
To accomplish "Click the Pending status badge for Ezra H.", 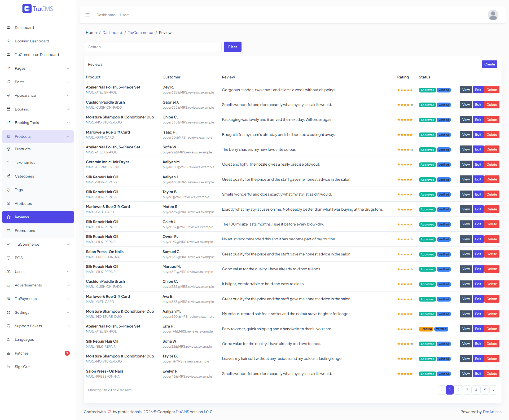I will 426,329.
